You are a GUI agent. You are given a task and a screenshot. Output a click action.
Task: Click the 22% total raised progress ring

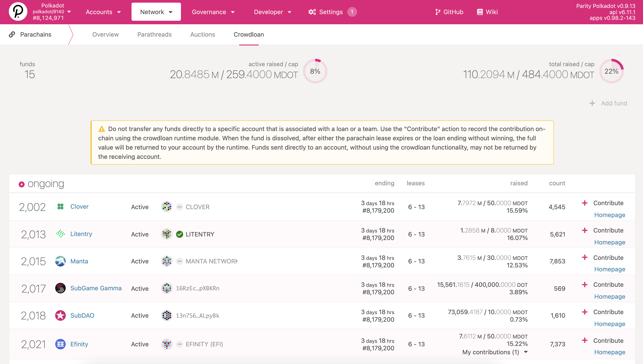tap(612, 71)
